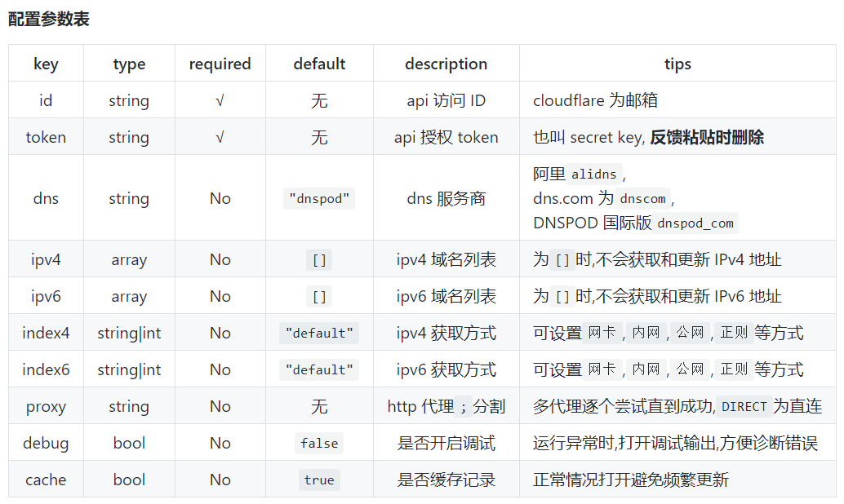Select the 'ipv6' key cell
The width and height of the screenshot is (844, 504).
[46, 296]
